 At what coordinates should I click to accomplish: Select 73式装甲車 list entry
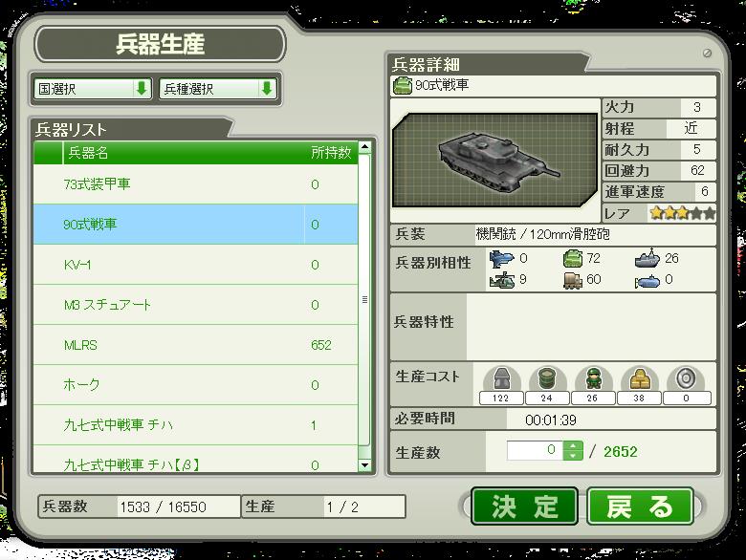click(195, 184)
